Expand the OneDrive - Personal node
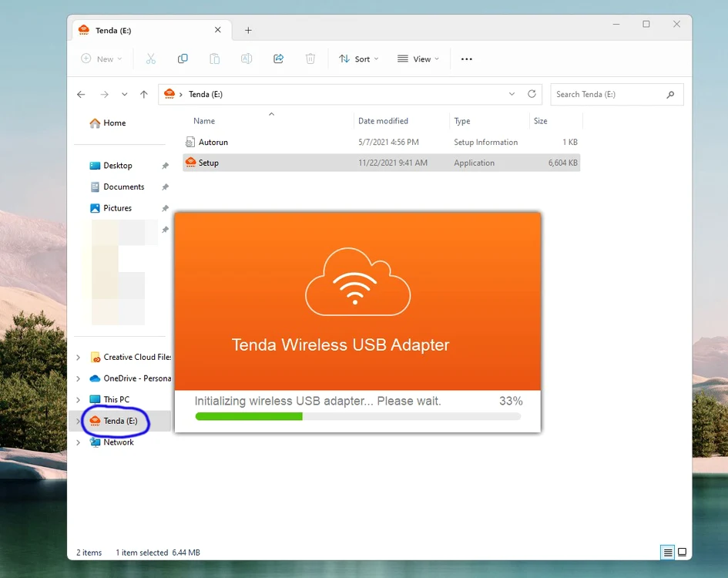Image resolution: width=728 pixels, height=578 pixels. pyautogui.click(x=78, y=378)
